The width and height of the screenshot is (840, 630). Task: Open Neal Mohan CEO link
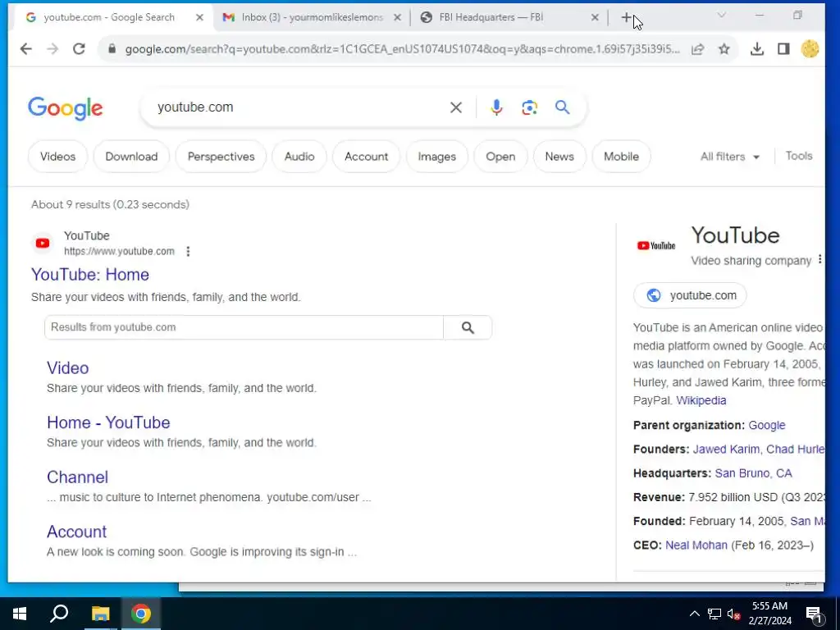click(696, 546)
